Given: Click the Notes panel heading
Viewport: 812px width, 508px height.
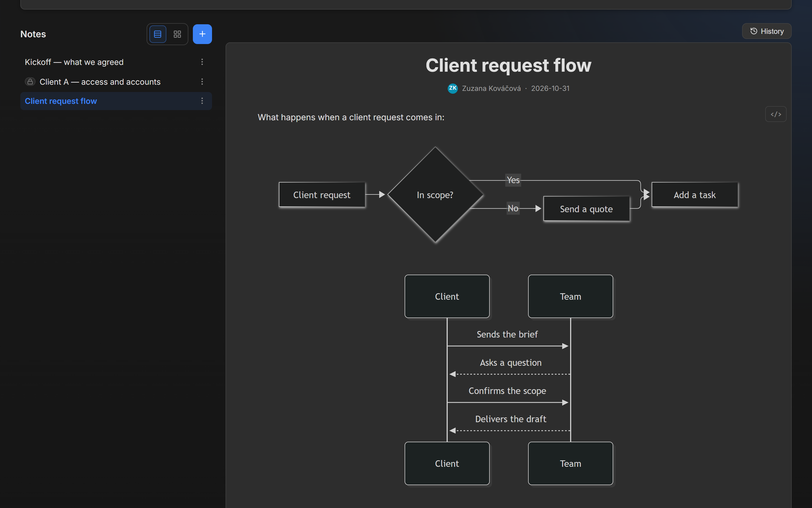Looking at the screenshot, I should coord(33,34).
